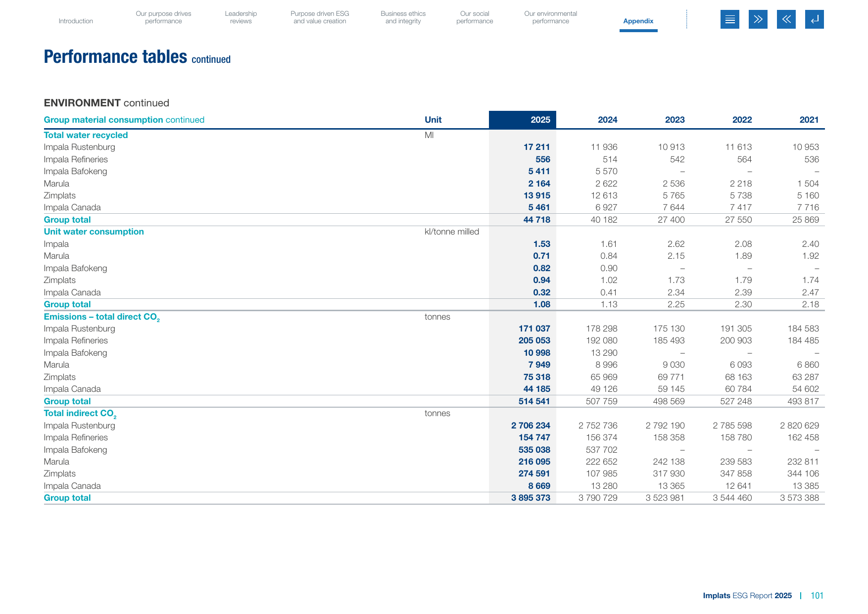Open Our social performance tab

pyautogui.click(x=475, y=17)
